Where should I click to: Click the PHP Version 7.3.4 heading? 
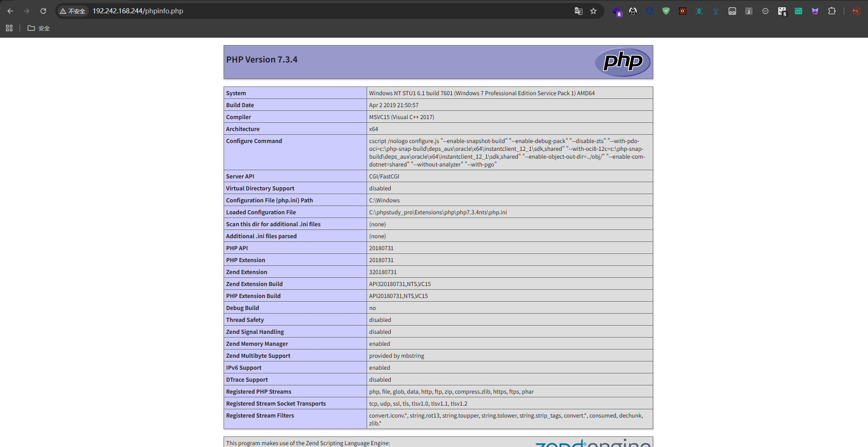pos(262,59)
